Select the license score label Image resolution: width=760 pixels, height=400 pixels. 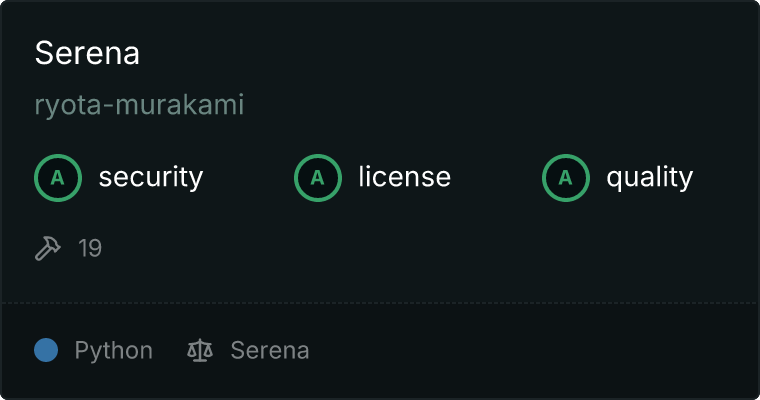(405, 176)
